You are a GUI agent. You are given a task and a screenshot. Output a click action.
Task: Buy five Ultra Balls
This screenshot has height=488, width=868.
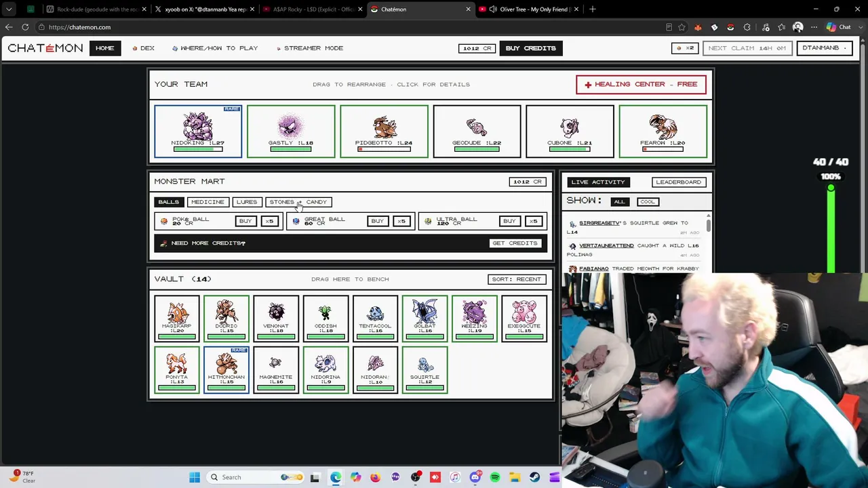[x=534, y=221]
